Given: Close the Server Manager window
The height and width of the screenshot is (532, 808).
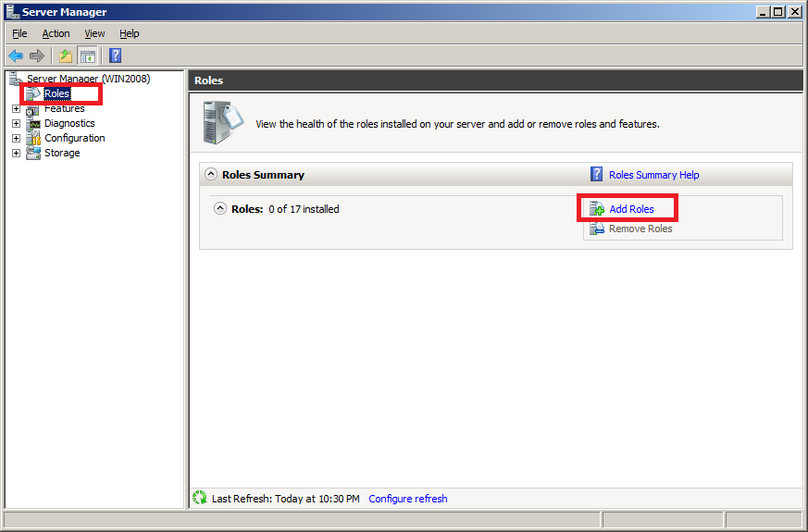Looking at the screenshot, I should point(795,11).
